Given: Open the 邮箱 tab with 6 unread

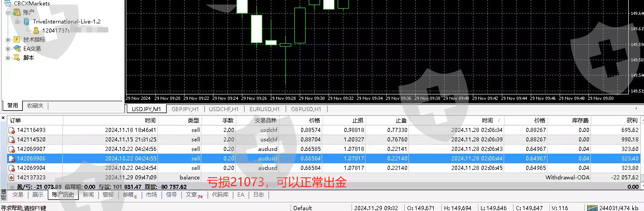Looking at the screenshot, I should click(130, 195).
